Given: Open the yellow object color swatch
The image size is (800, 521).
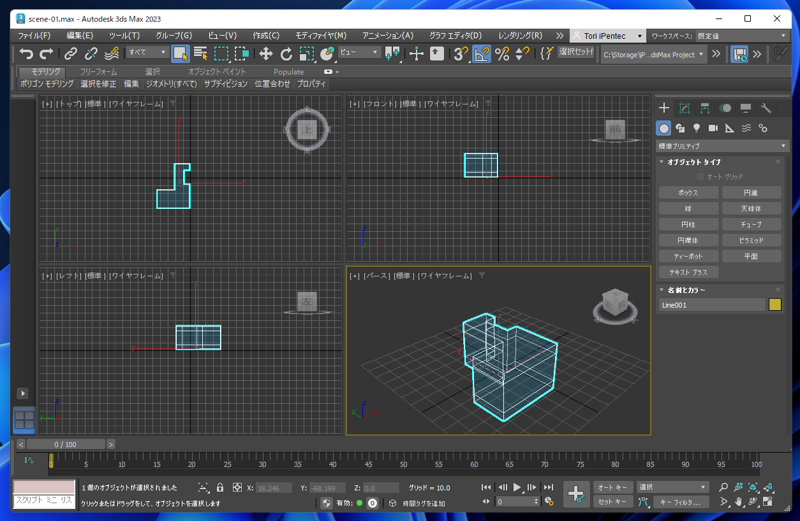Looking at the screenshot, I should 775,305.
